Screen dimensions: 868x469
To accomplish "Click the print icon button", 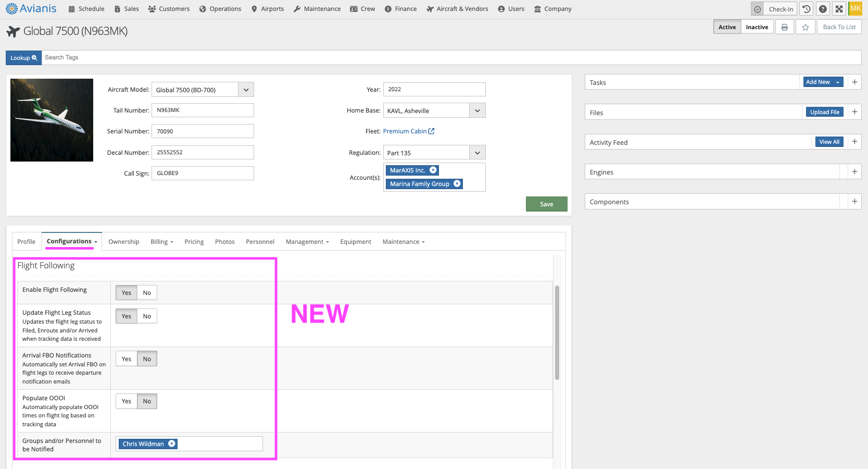I will click(784, 27).
